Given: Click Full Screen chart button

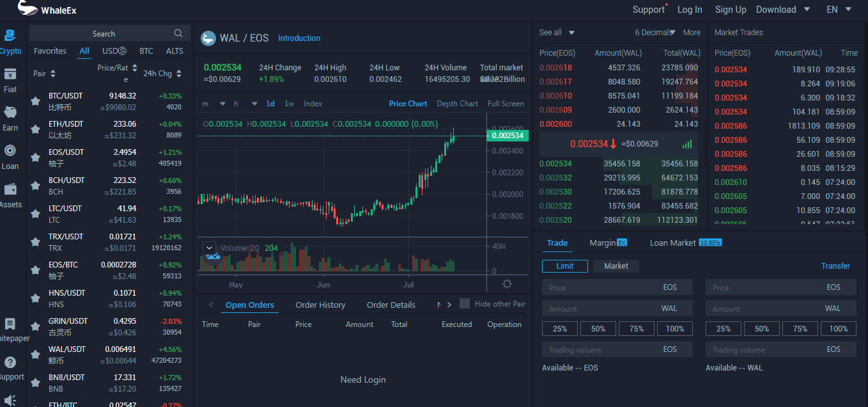Looking at the screenshot, I should (506, 104).
